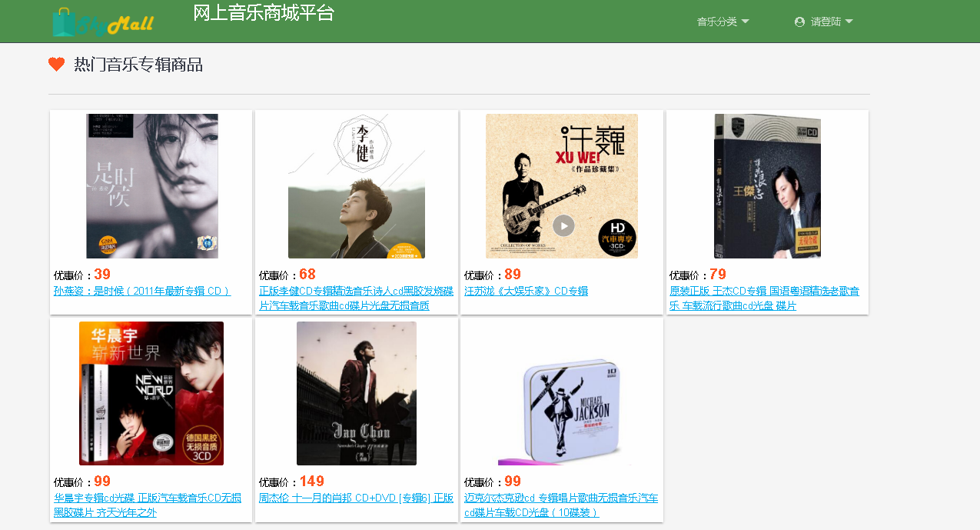Click the 王傑 album cover image
This screenshot has height=530, width=980.
767,186
